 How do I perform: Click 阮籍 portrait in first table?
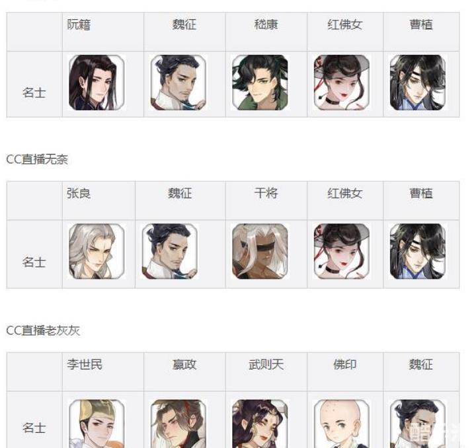click(x=97, y=83)
